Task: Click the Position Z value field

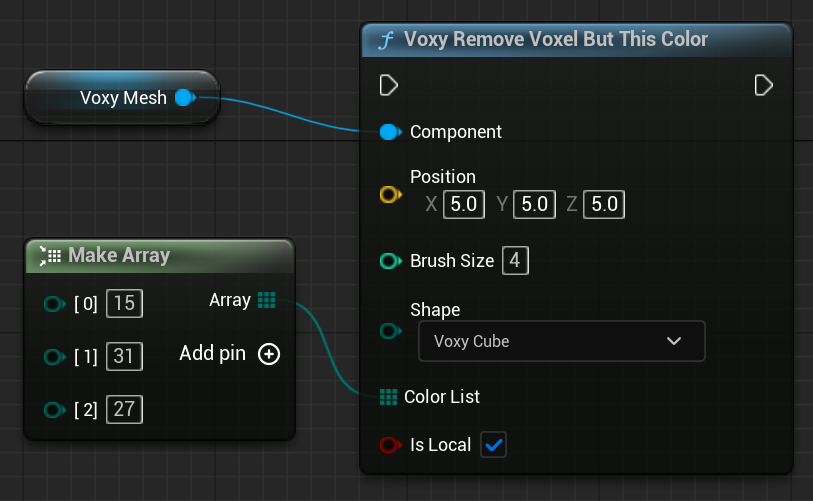Action: point(604,205)
